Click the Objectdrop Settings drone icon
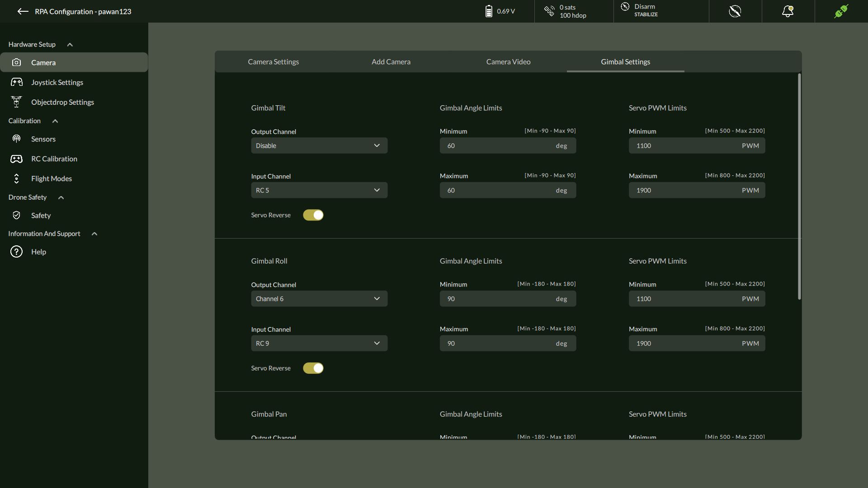 16,102
